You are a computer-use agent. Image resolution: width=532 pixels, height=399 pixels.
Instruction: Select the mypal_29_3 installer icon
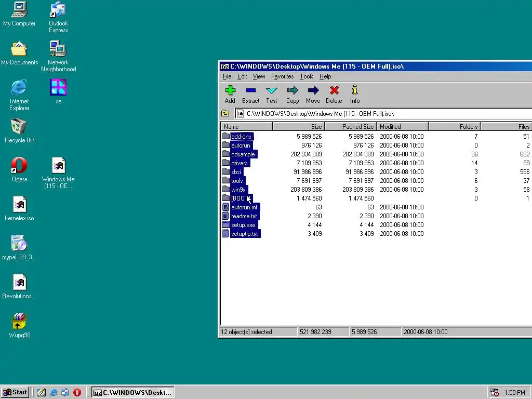19,248
